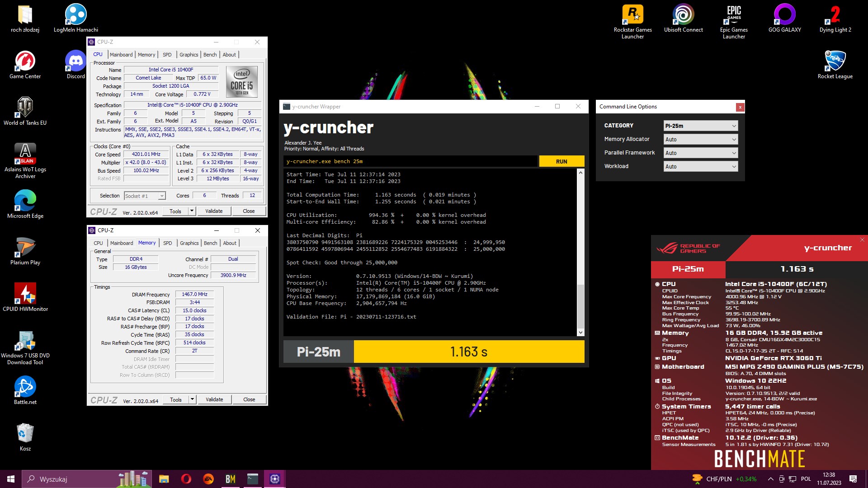Click Validate in top CPU-Z window
This screenshot has width=868, height=488.
[x=214, y=211]
